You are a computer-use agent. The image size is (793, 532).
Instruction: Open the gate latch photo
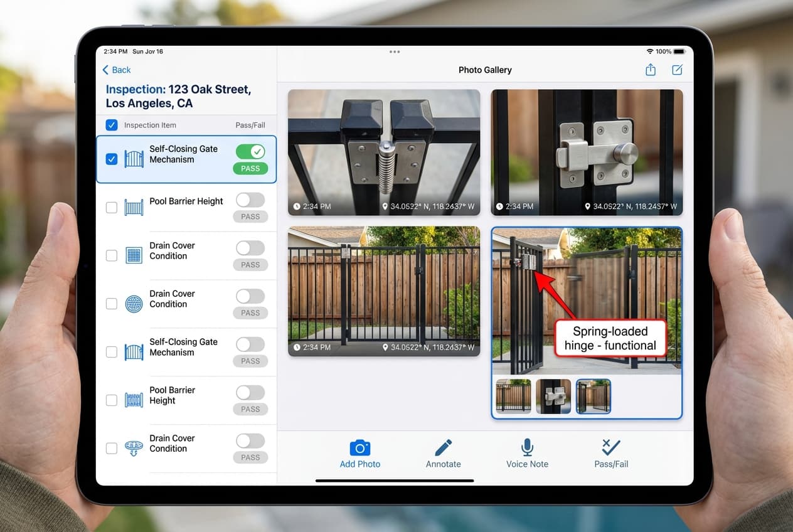[587, 152]
